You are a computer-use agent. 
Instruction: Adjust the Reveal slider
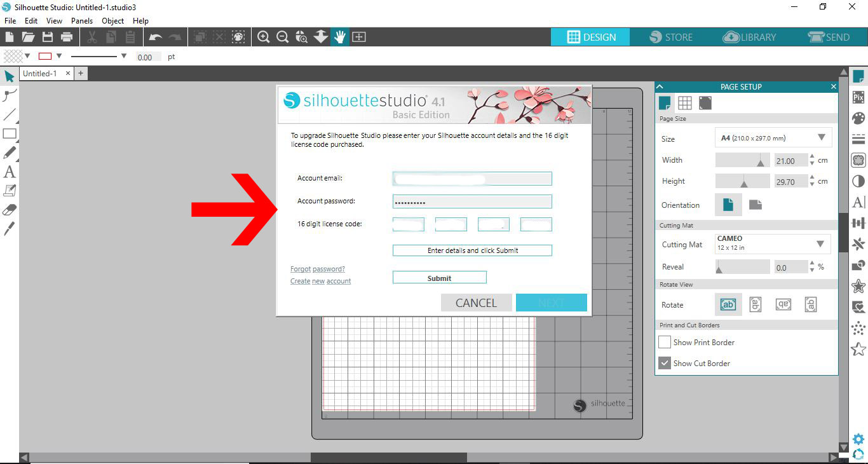click(x=743, y=267)
